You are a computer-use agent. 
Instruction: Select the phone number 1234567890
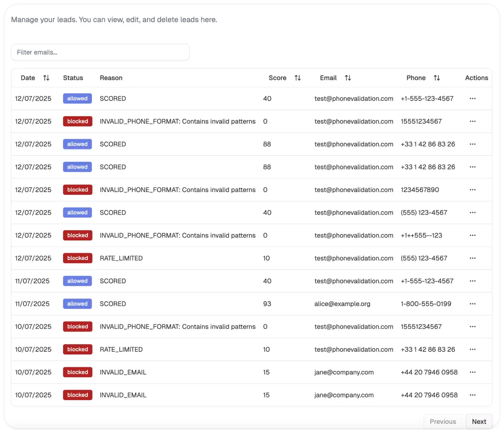420,189
